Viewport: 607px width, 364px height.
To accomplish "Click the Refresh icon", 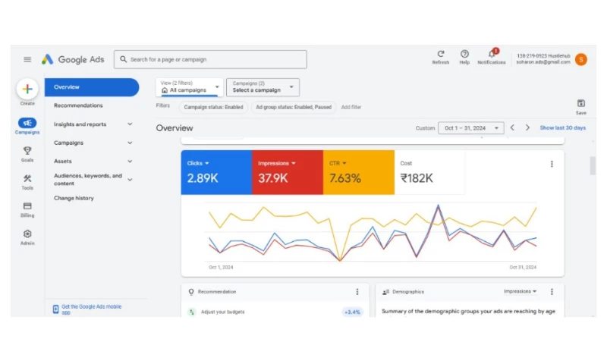I will click(441, 54).
